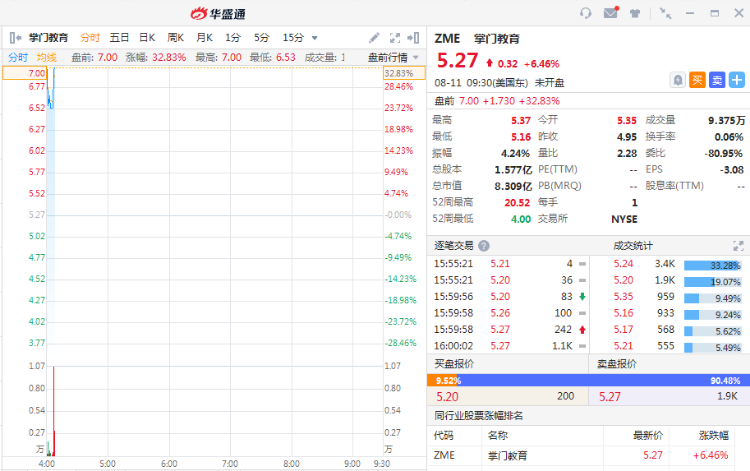Switch to 5分 five-minute chart
The width and height of the screenshot is (750, 471).
262,38
